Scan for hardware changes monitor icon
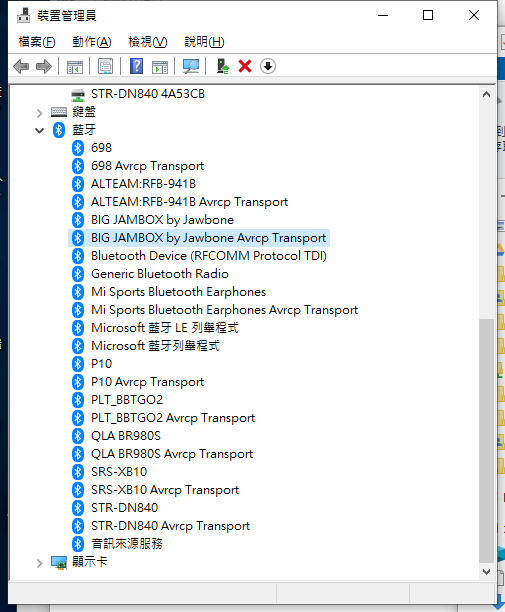 (191, 66)
